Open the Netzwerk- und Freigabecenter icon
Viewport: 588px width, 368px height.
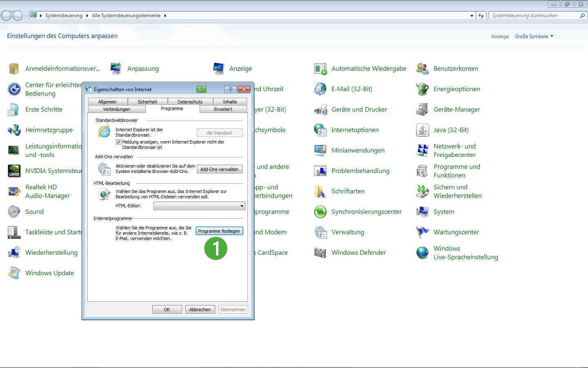pos(422,150)
